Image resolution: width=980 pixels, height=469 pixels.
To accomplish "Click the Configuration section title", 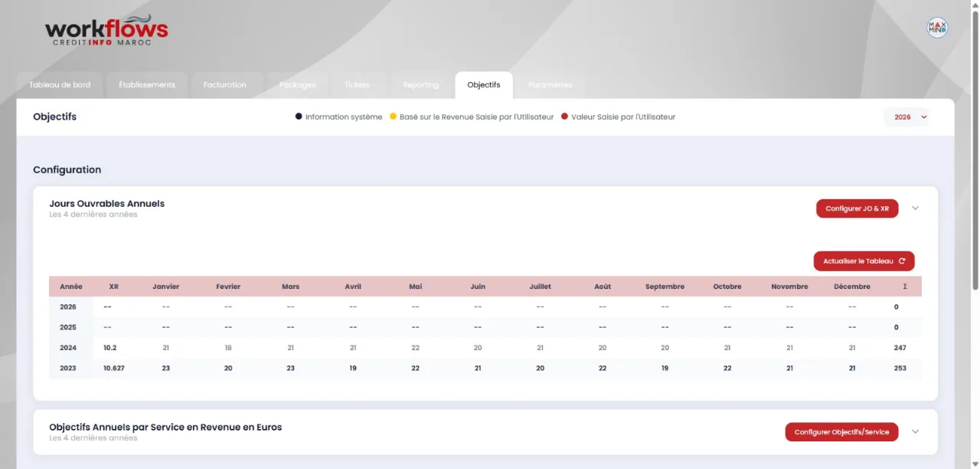I will click(67, 170).
